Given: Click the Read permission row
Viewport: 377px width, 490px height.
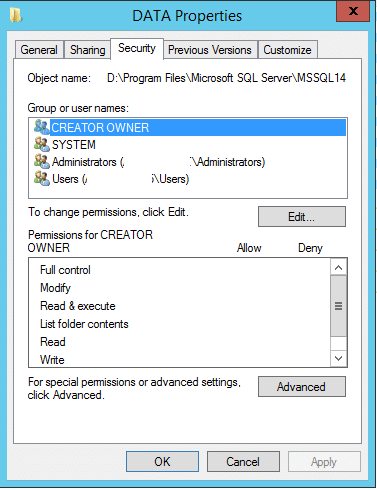Looking at the screenshot, I should (180, 342).
